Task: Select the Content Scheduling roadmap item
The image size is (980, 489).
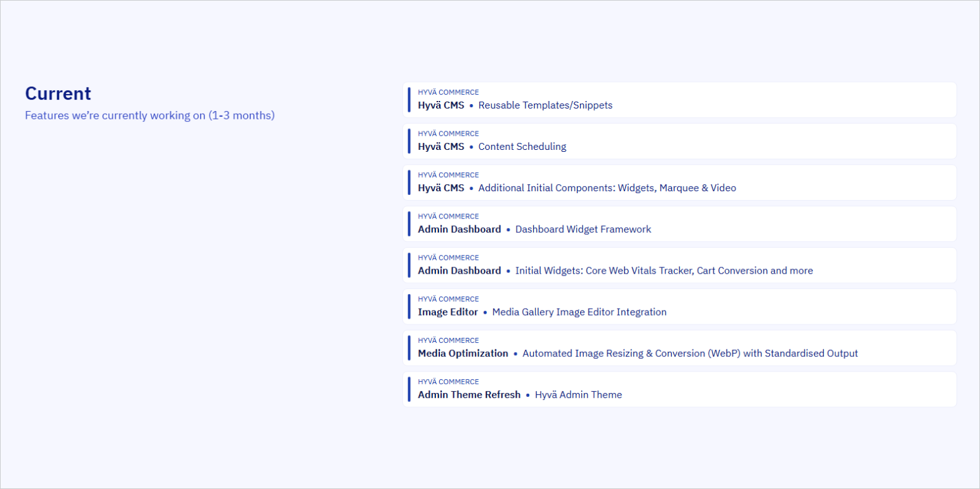Action: point(679,141)
